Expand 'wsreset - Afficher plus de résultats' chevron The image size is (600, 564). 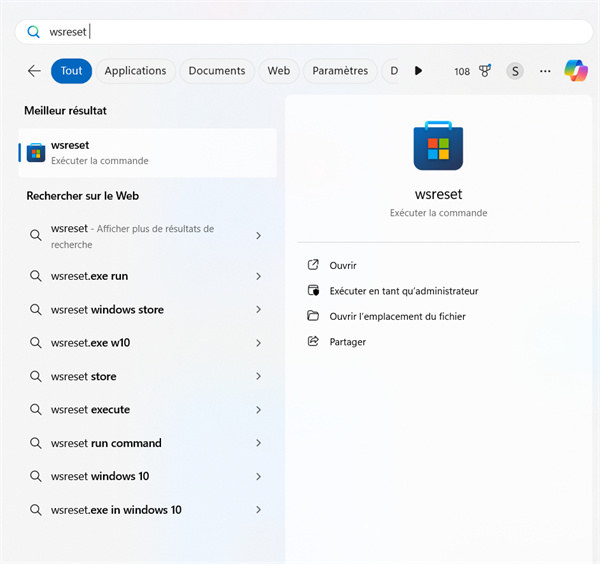coord(259,236)
